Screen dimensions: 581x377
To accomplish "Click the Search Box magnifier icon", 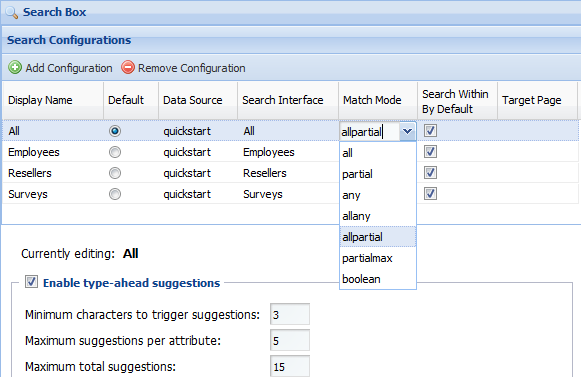I will click(12, 12).
